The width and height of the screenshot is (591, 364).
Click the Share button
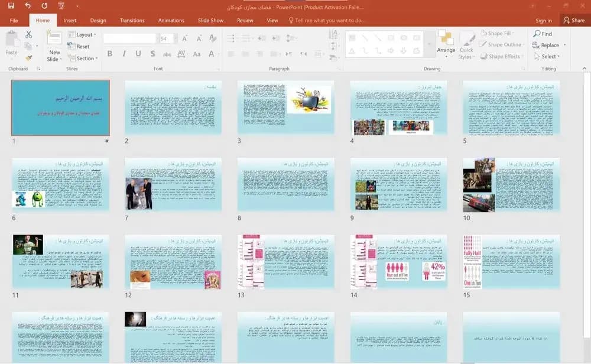(574, 20)
